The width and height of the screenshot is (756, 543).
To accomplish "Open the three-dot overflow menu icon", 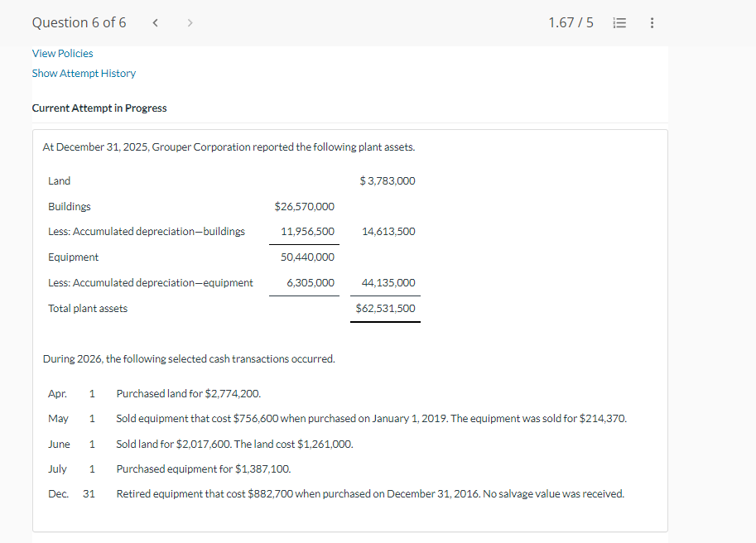I will 652,22.
